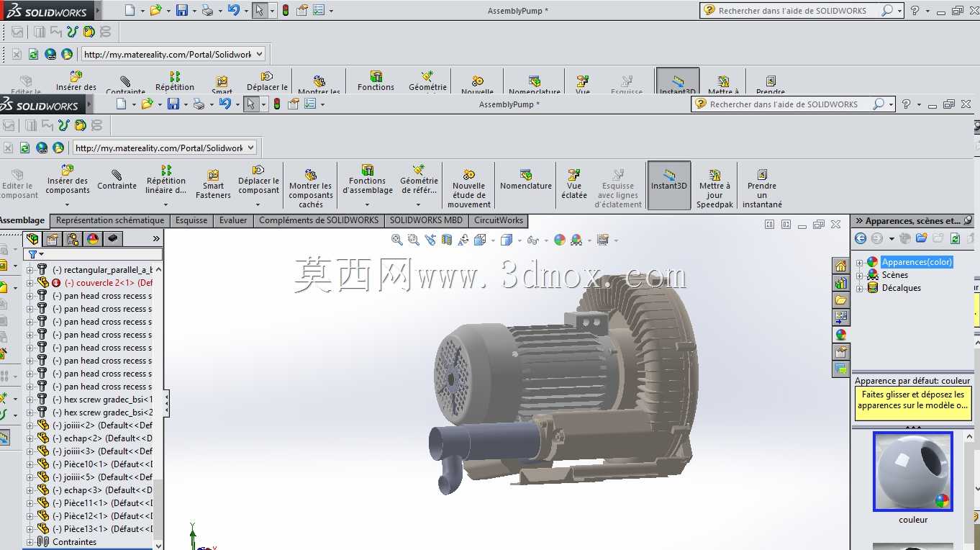Image resolution: width=980 pixels, height=550 pixels.
Task: Click Edit appearance ball in viewport toolbar
Action: [560, 240]
